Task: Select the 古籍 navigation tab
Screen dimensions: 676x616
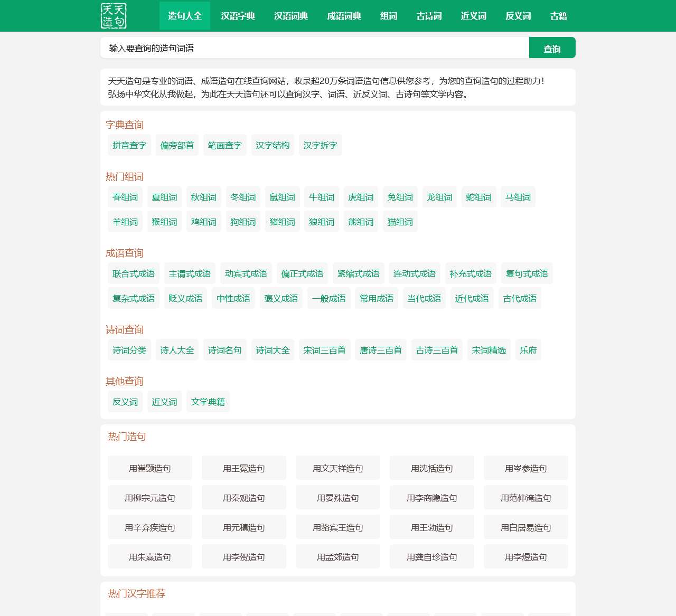Action: 558,16
